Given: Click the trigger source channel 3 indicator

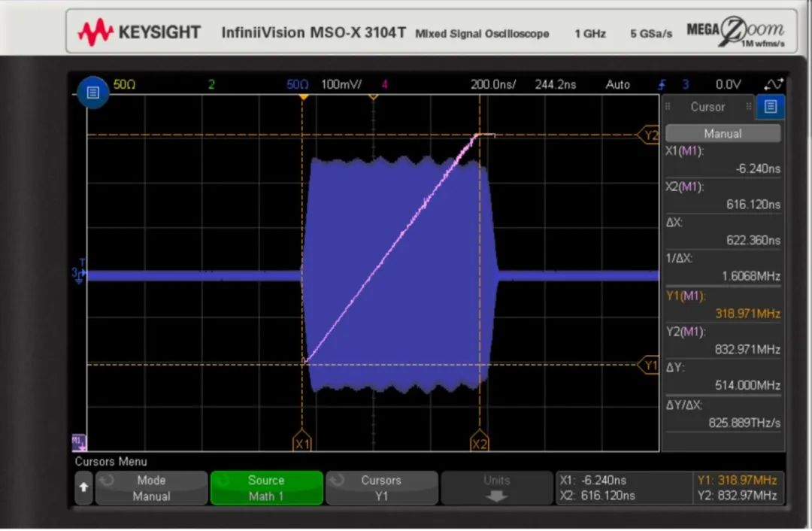Looking at the screenshot, I should pos(685,84).
